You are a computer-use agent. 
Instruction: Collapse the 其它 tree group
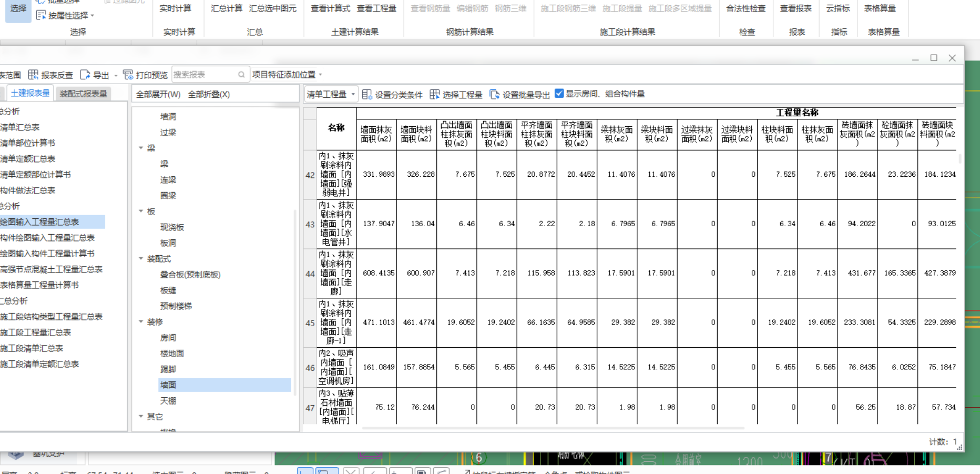coord(141,416)
